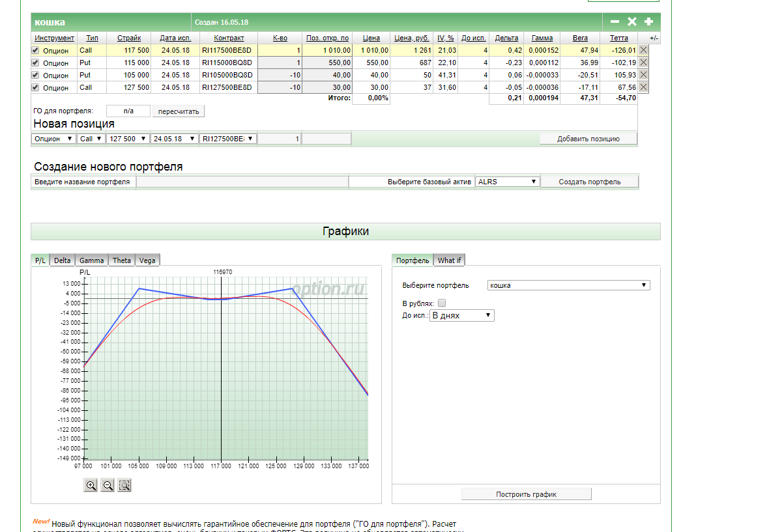Click the ГО для портфеля n/a field
Viewport: 769px width, 532px height.
pos(128,111)
